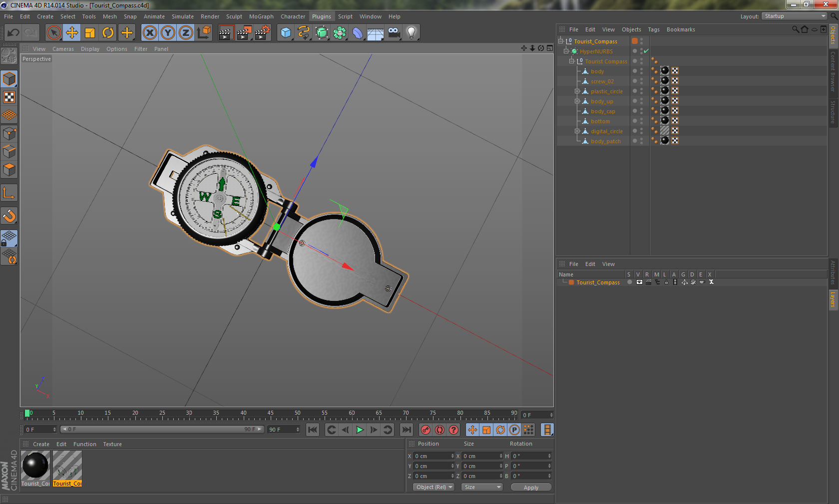
Task: Open the MoGraph menu
Action: [261, 16]
